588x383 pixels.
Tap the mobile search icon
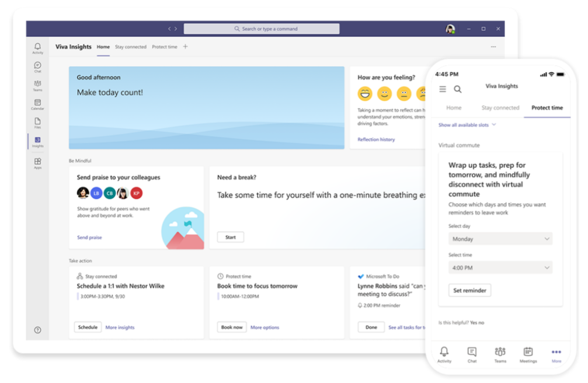[458, 89]
